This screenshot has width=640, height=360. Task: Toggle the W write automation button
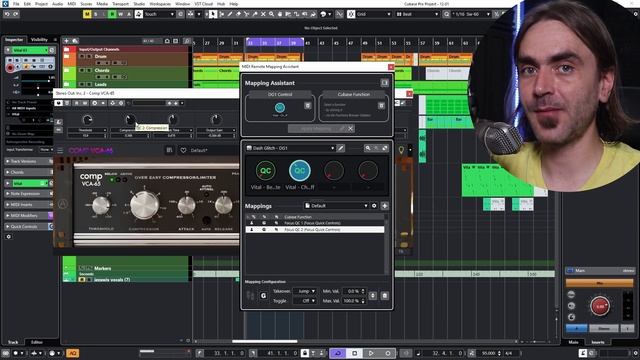pos(120,14)
